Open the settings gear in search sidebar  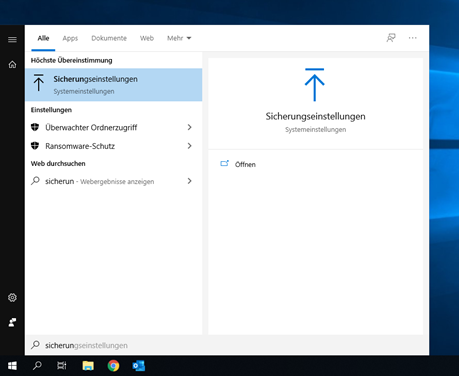tap(12, 297)
